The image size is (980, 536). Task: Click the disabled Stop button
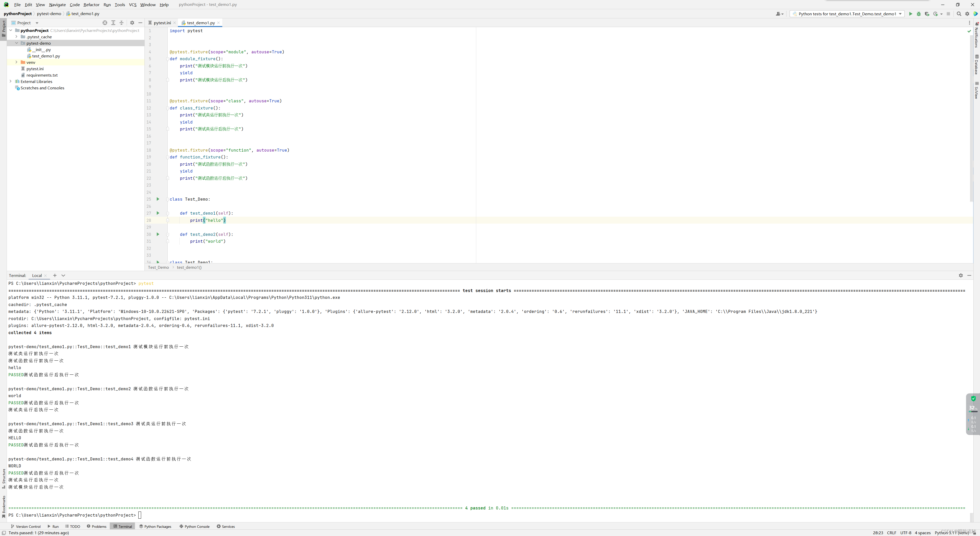[948, 14]
